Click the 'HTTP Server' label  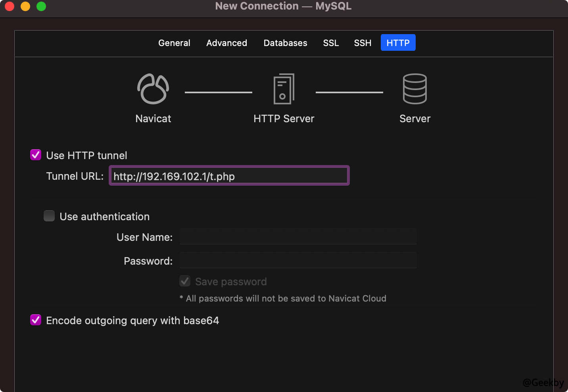[284, 119]
